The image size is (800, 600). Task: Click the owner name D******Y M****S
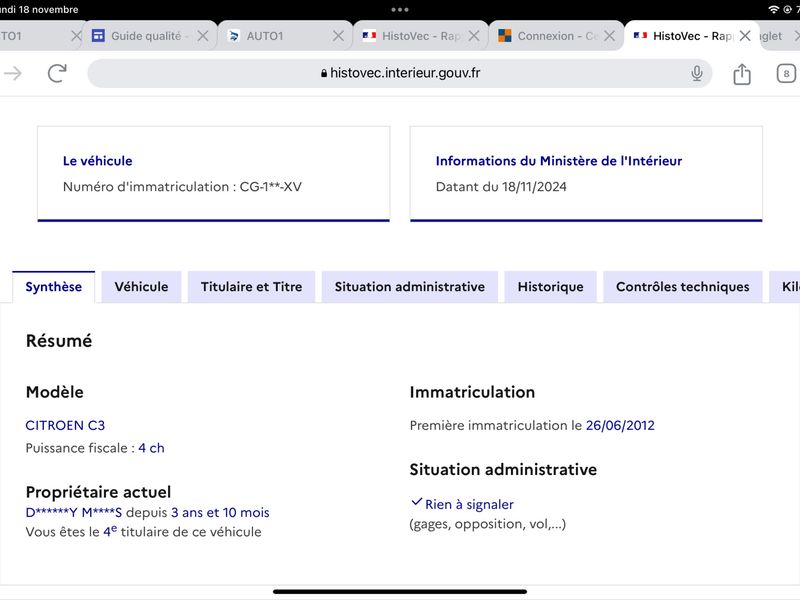(73, 512)
